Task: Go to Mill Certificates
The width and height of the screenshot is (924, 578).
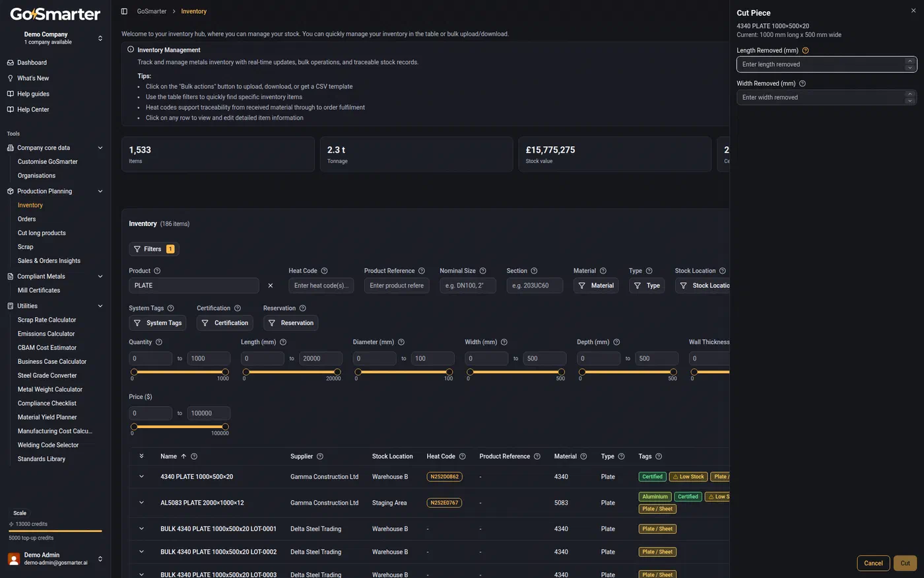Action: pyautogui.click(x=39, y=291)
